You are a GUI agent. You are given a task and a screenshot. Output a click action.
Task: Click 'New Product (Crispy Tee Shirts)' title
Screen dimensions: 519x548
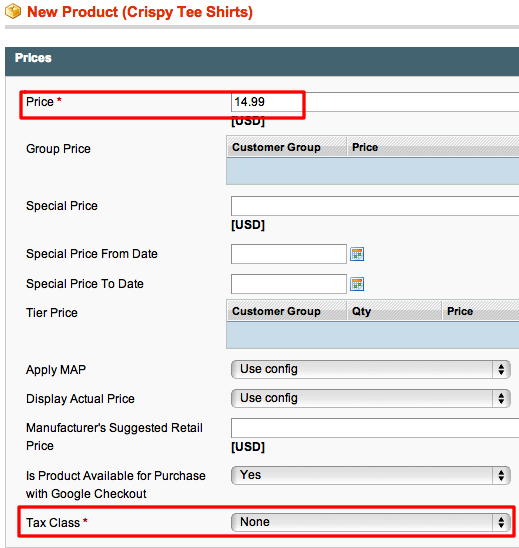point(140,12)
